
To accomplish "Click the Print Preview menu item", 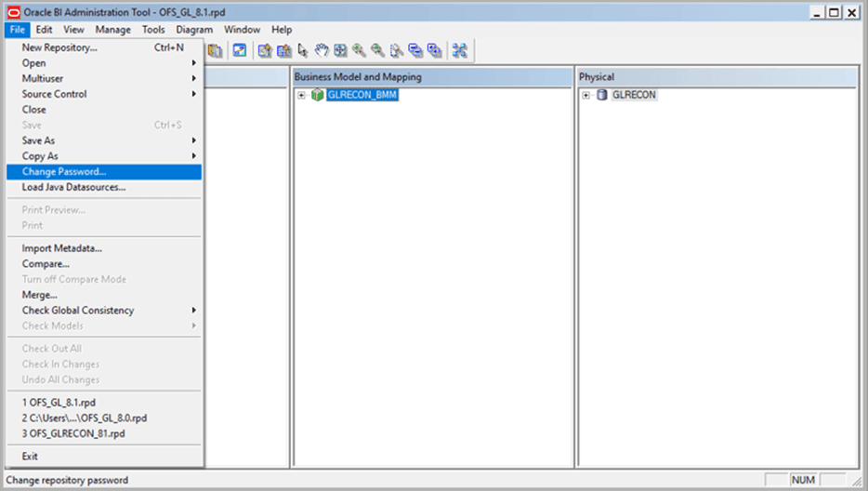I will pyautogui.click(x=104, y=210).
